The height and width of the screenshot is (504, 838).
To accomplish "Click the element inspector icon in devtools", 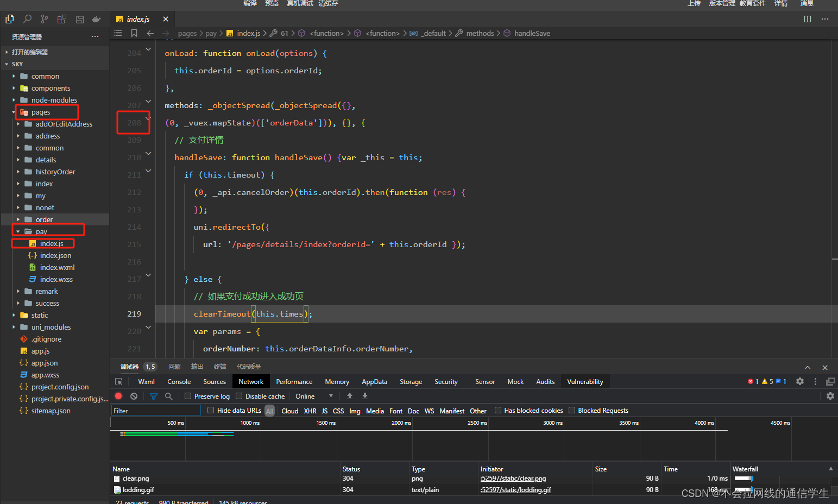I will click(119, 382).
